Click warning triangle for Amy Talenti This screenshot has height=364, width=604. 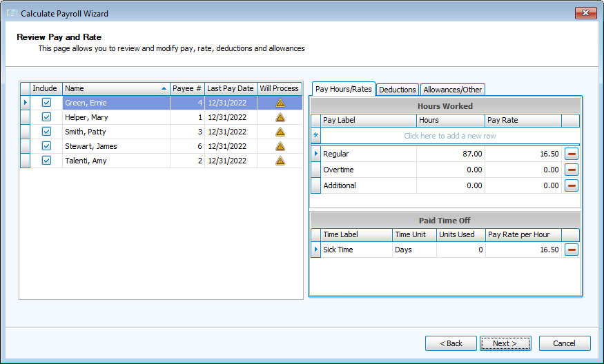coord(280,161)
